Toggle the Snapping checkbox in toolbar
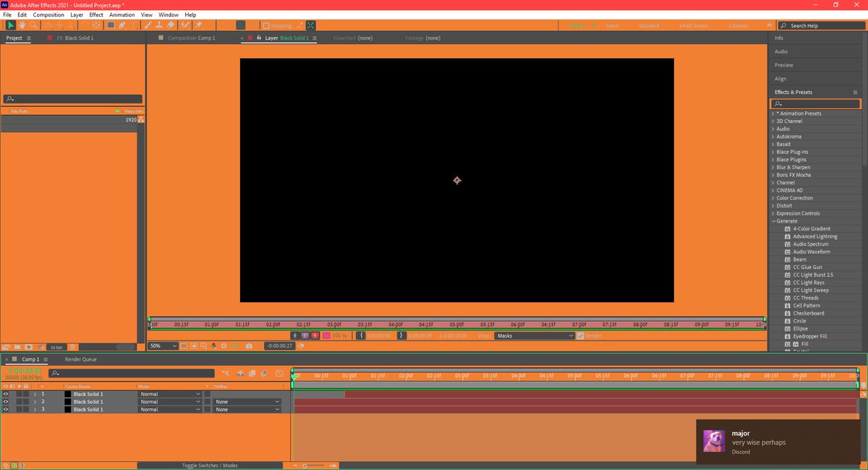Viewport: 868px width, 470px height. (x=265, y=25)
